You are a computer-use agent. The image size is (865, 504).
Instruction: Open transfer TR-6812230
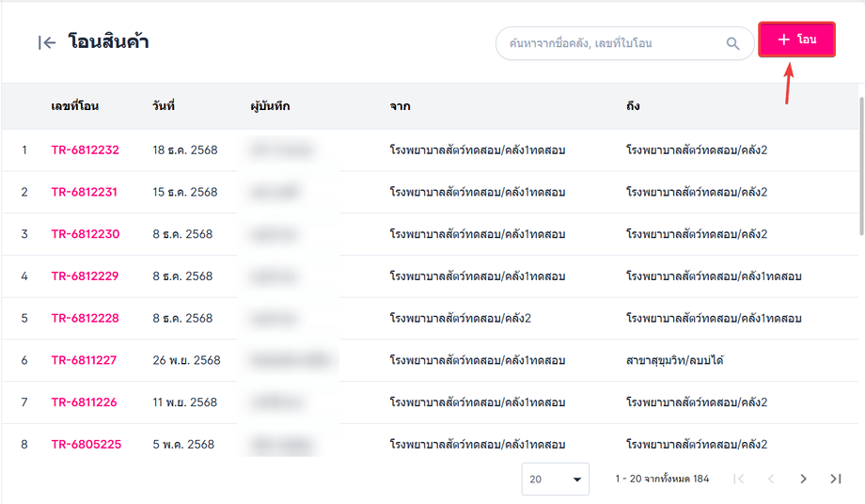85,234
